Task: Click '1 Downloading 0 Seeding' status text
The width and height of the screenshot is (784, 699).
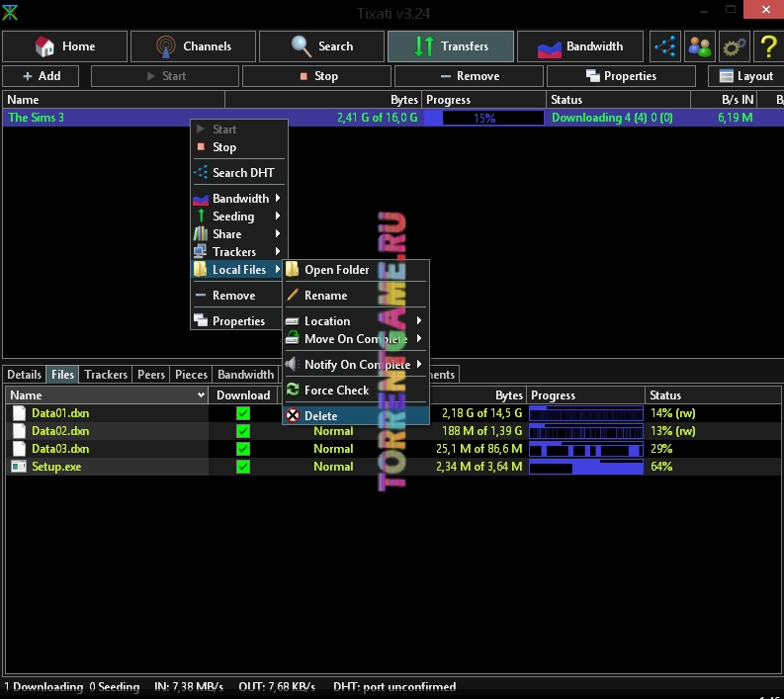Action: [71, 687]
